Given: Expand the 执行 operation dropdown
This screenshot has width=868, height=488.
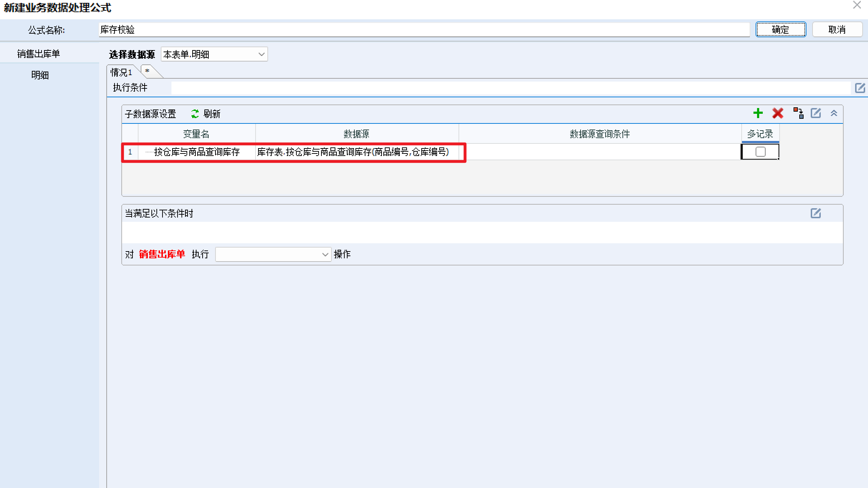Looking at the screenshot, I should tap(273, 254).
